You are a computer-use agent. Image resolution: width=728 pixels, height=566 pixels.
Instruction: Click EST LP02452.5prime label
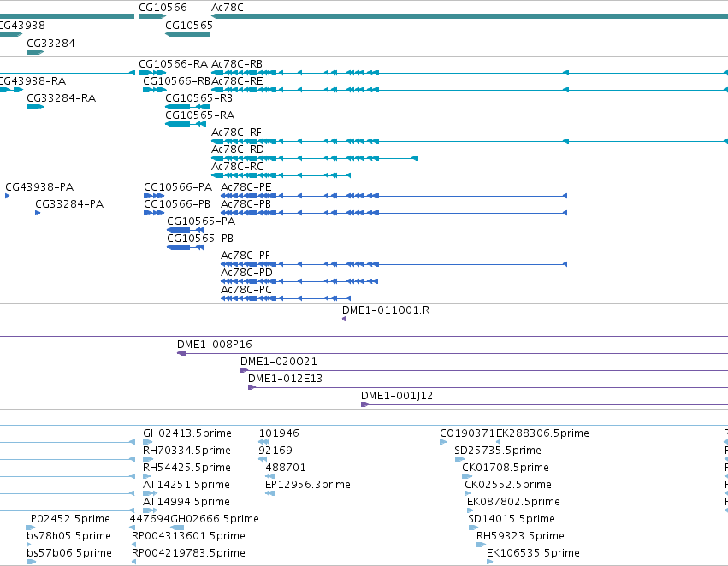68,519
